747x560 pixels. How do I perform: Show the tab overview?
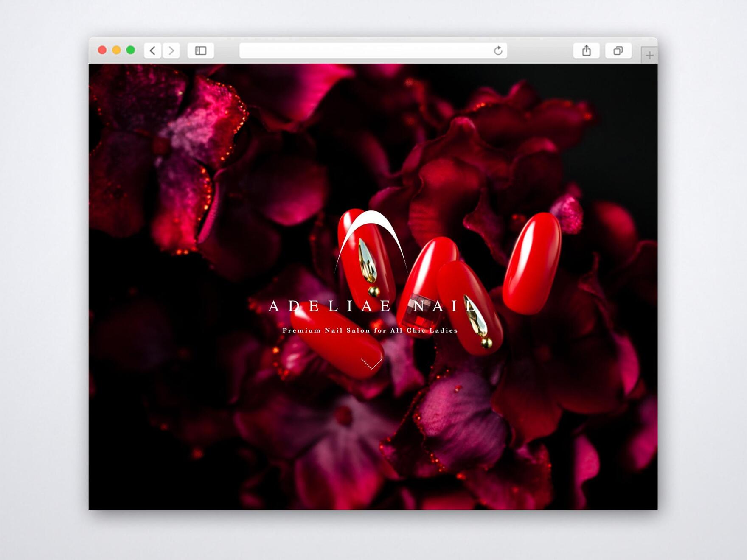[618, 51]
